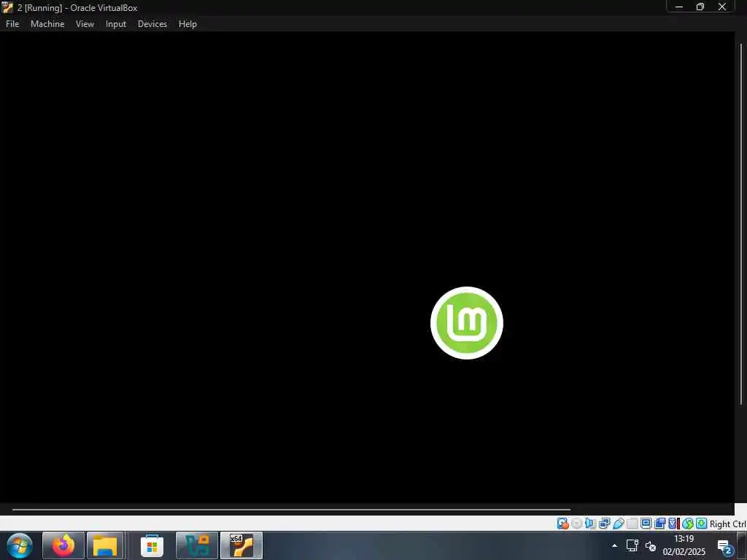This screenshot has width=747, height=560.
Task: Click the network tray icon
Action: 632,545
